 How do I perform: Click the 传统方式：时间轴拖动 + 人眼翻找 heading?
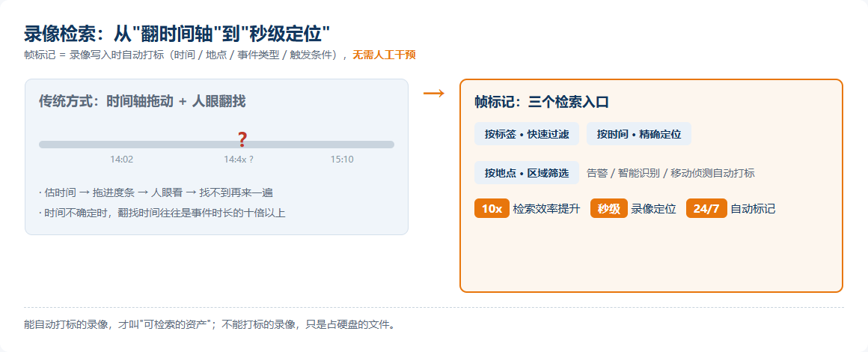142,101
